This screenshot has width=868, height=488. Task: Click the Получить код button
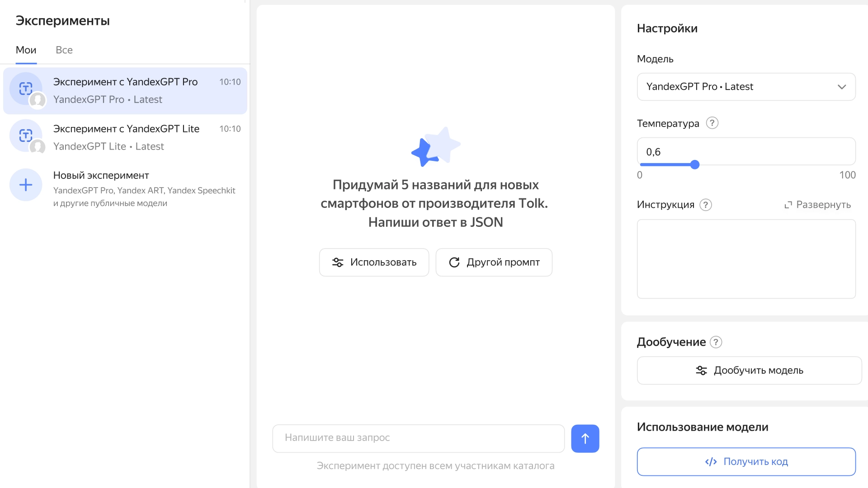click(x=746, y=462)
